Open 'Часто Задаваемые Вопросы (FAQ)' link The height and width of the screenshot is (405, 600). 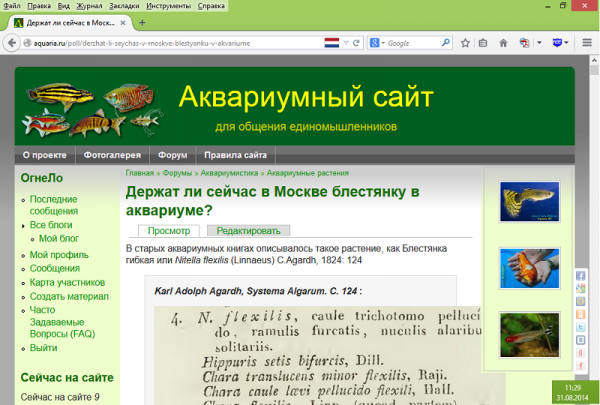[62, 322]
